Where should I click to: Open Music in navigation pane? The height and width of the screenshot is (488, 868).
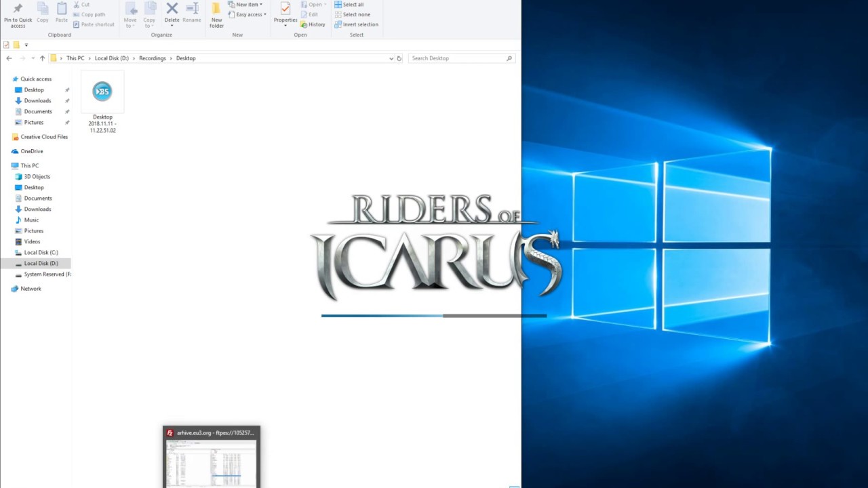pyautogui.click(x=31, y=220)
